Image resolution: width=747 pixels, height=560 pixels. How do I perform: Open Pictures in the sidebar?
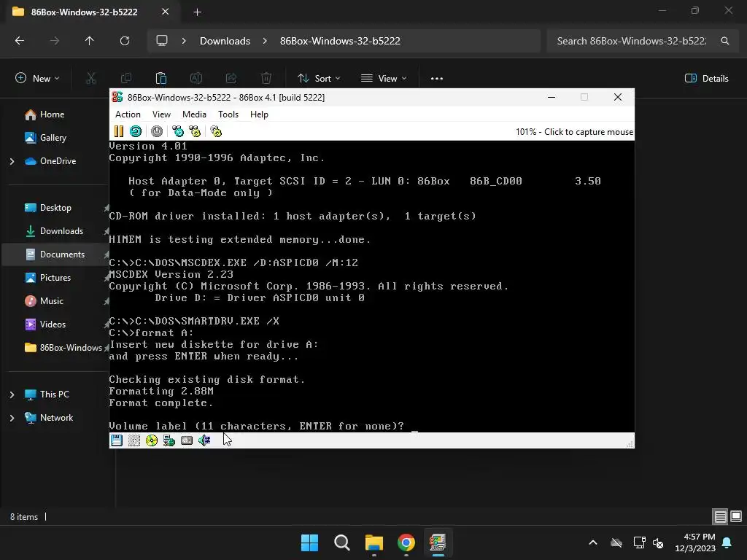click(x=55, y=278)
